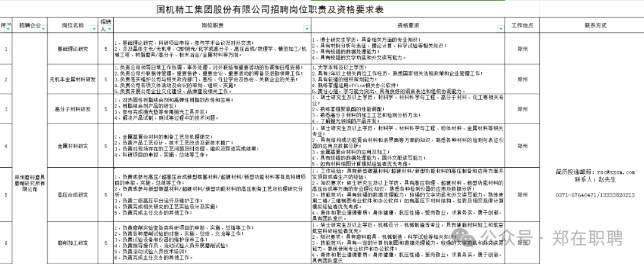Select the 高压合成研发 position cell

[x=73, y=195]
